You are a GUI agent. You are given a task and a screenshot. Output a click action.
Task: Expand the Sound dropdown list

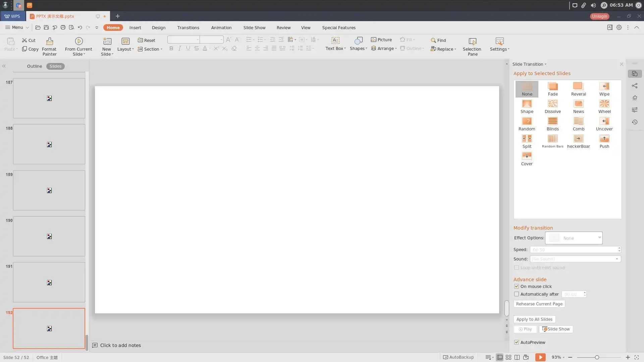click(x=616, y=259)
